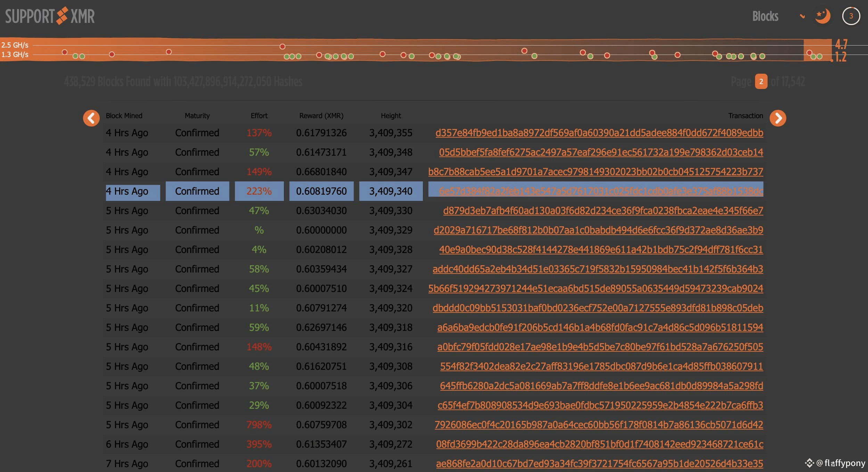The height and width of the screenshot is (472, 868).
Task: Open the Blocks menu item
Action: coord(765,16)
